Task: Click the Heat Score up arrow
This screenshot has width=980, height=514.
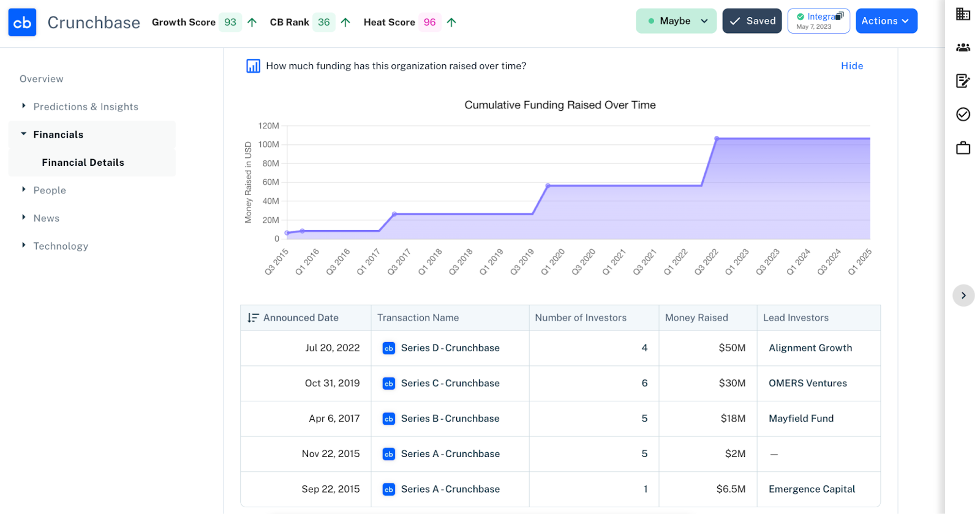Action: pyautogui.click(x=451, y=23)
